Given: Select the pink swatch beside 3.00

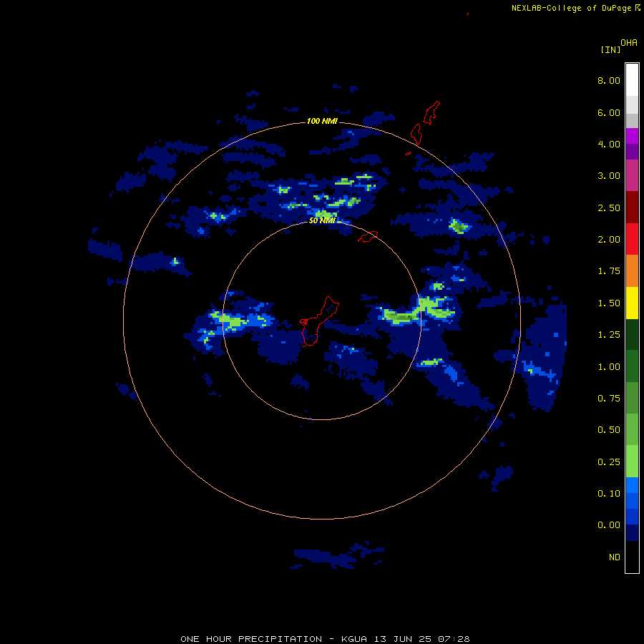Looking at the screenshot, I should coord(632,175).
